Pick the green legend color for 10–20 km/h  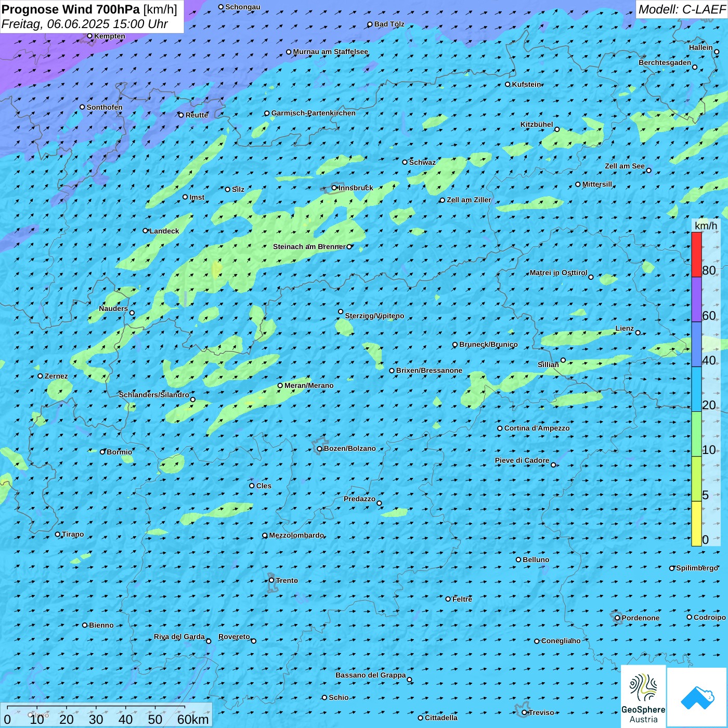(696, 434)
